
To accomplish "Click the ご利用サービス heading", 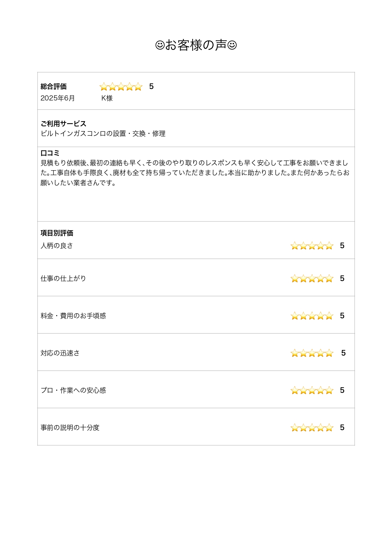I will [63, 124].
